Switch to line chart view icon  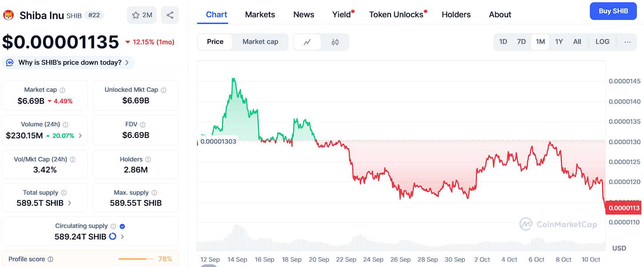pos(307,42)
